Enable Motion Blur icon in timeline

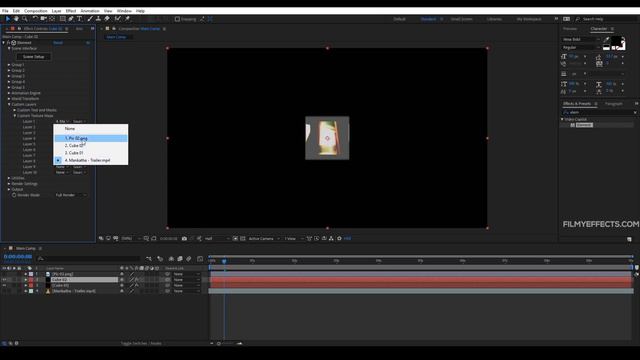point(189,259)
